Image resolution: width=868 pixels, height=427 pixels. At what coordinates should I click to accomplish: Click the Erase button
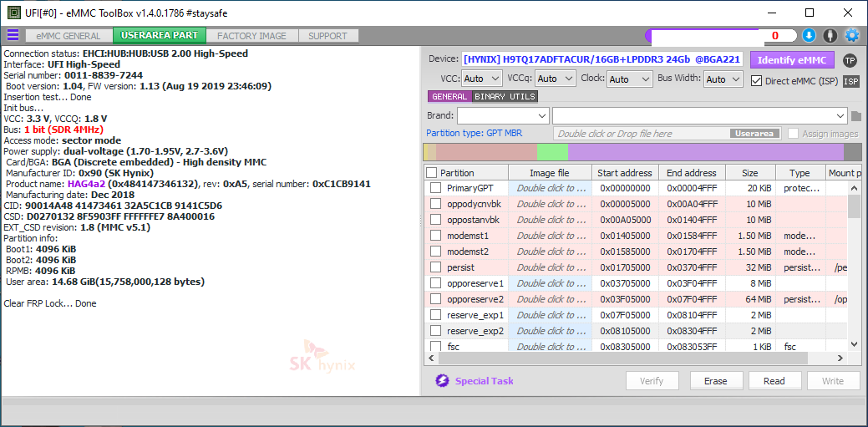click(x=715, y=381)
